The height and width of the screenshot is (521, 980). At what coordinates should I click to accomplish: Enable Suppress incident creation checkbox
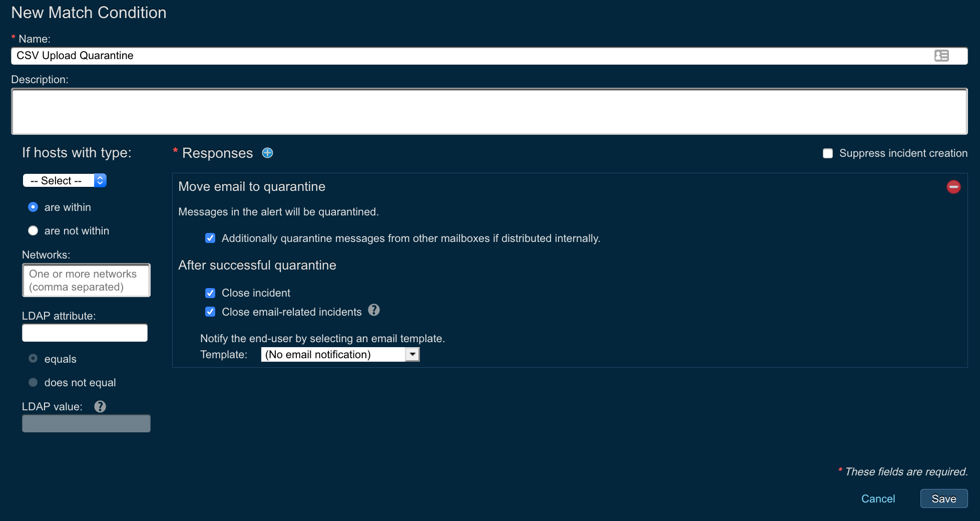point(828,153)
